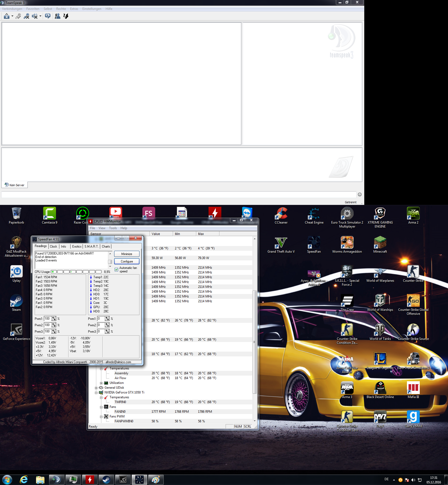The height and width of the screenshot is (485, 448).
Task: Collapse the NVIDIA GeForce GTX 1050 Ti node
Action: (x=96, y=392)
